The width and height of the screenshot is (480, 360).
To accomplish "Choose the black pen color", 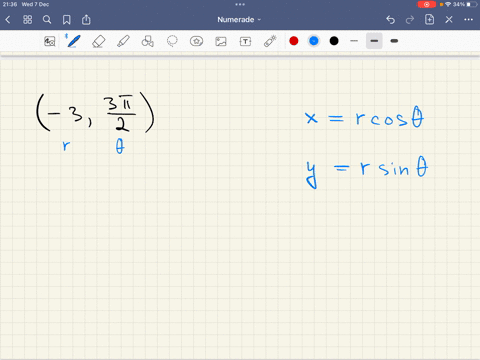I will 334,41.
